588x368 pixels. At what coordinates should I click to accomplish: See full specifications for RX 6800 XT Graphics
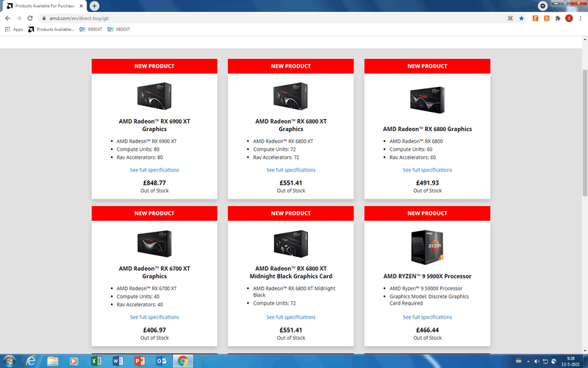pyautogui.click(x=291, y=170)
